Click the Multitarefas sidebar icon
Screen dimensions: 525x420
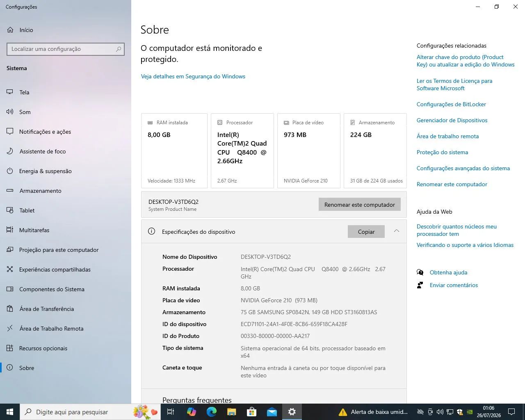point(10,230)
